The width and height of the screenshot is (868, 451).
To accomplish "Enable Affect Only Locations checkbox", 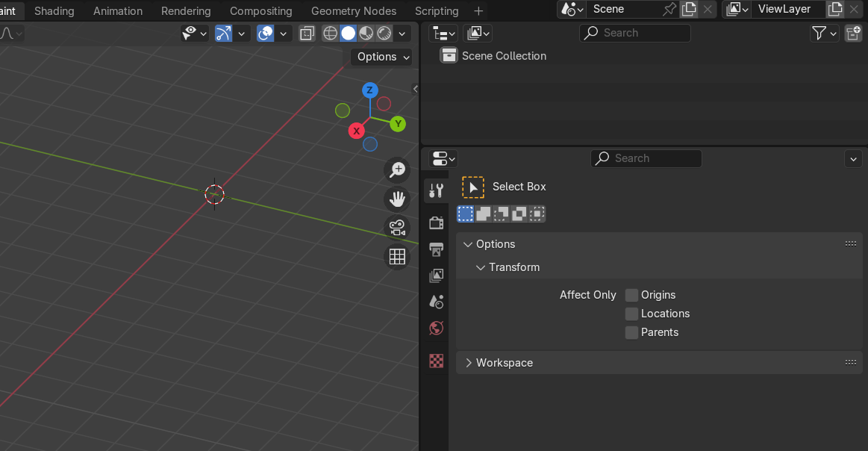I will pyautogui.click(x=631, y=314).
